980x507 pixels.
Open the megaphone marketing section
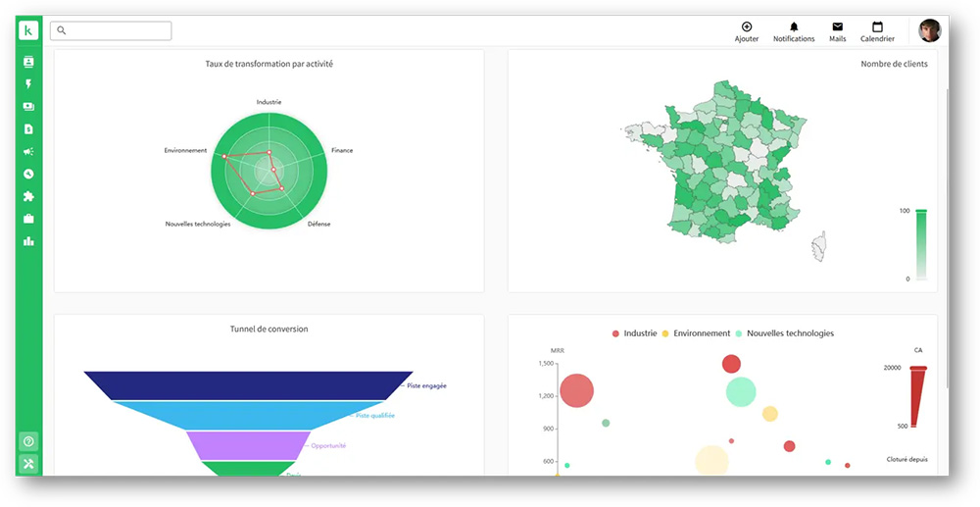(28, 151)
